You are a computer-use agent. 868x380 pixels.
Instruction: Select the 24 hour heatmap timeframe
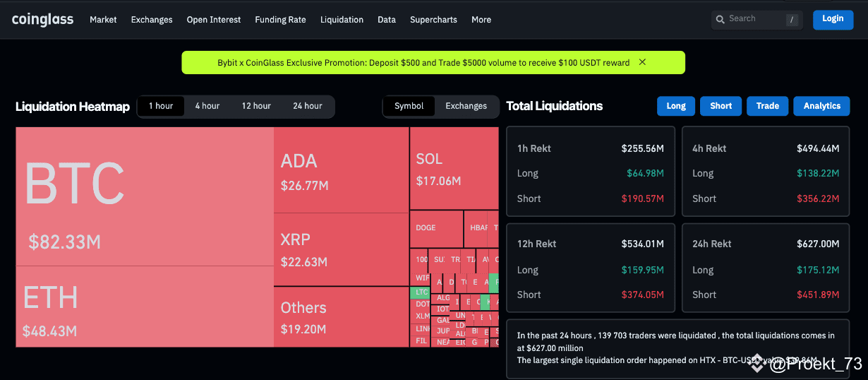[308, 106]
